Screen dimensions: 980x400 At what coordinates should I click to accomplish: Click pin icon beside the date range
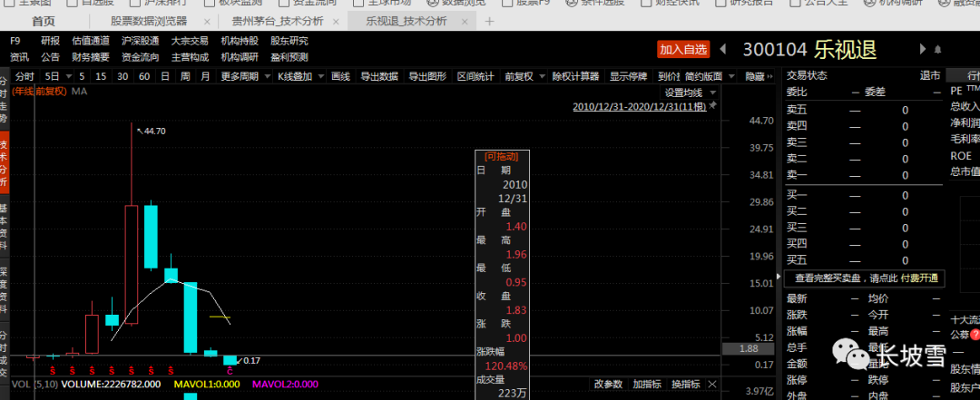pos(713,106)
